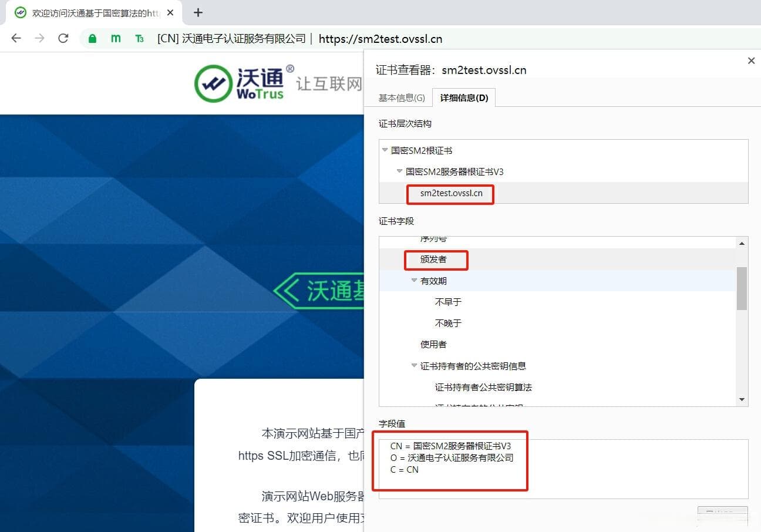This screenshot has width=761, height=532.
Task: Click the fields list scroll-down arrow
Action: pyautogui.click(x=742, y=400)
